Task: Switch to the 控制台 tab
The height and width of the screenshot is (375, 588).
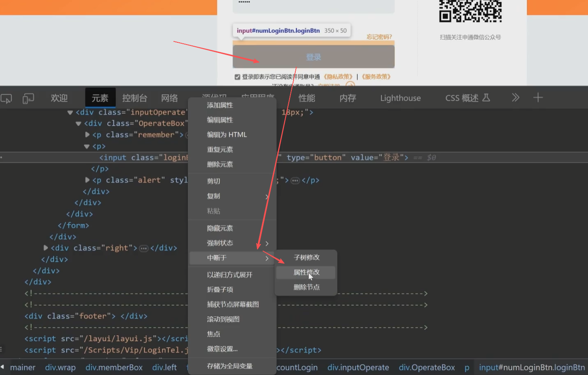Action: (134, 98)
